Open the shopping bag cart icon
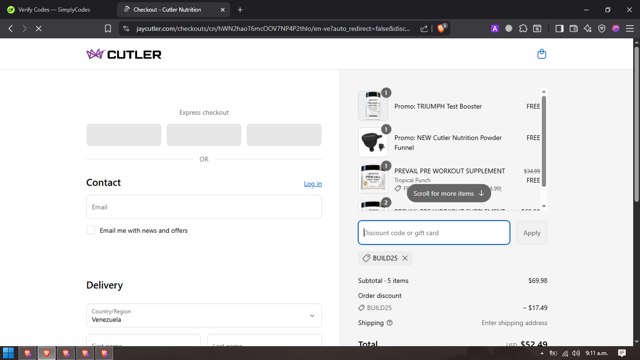640x360 pixels. pyautogui.click(x=541, y=54)
